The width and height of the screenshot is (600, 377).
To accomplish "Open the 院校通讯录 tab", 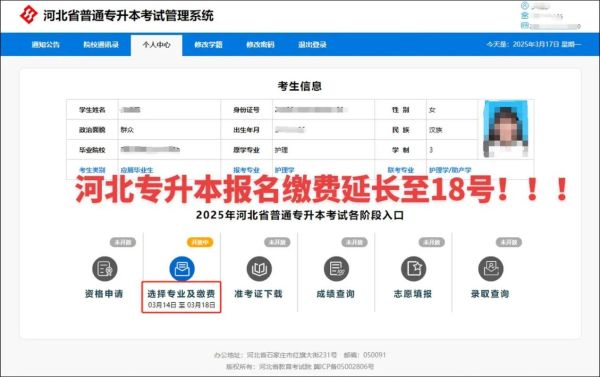I will click(101, 45).
